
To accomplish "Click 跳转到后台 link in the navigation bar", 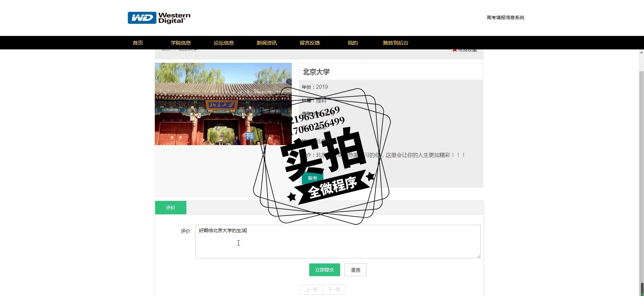I will point(396,43).
